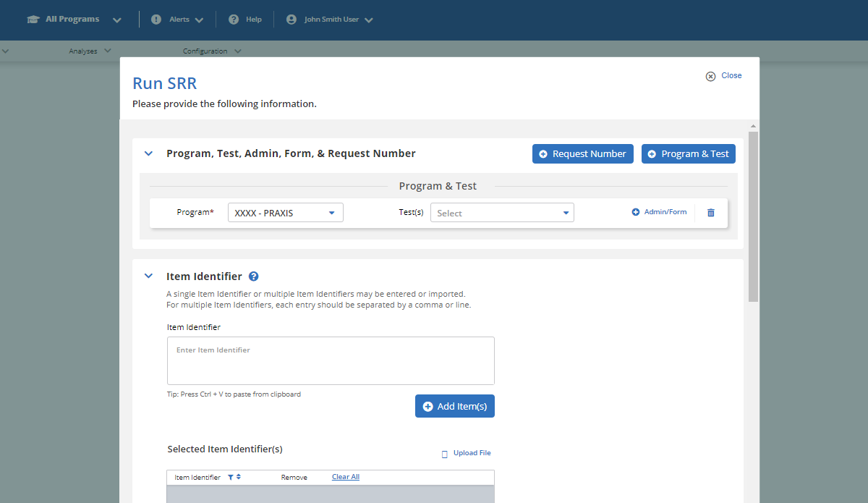
Task: Click the sort arrows in Item Identifier column
Action: tap(239, 478)
